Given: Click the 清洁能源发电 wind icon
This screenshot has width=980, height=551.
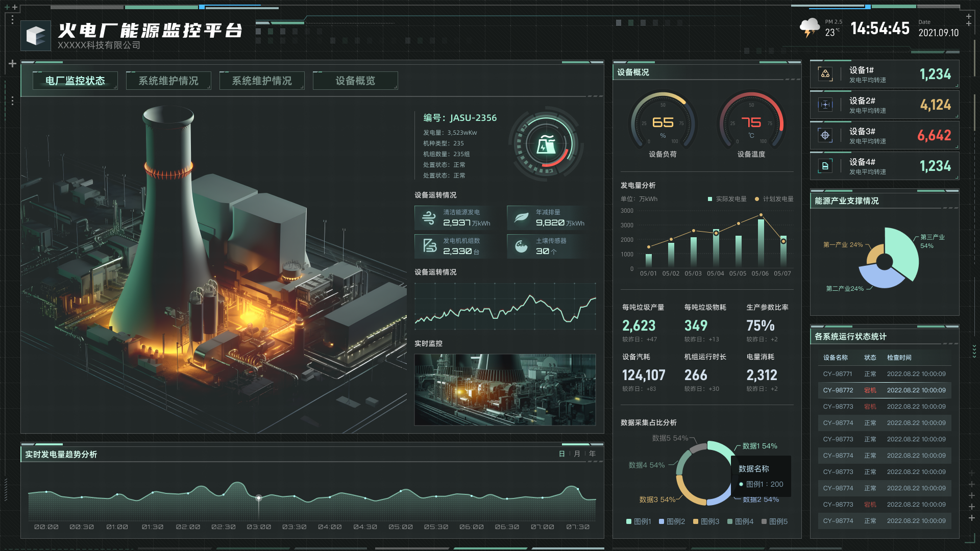Looking at the screenshot, I should (x=429, y=218).
